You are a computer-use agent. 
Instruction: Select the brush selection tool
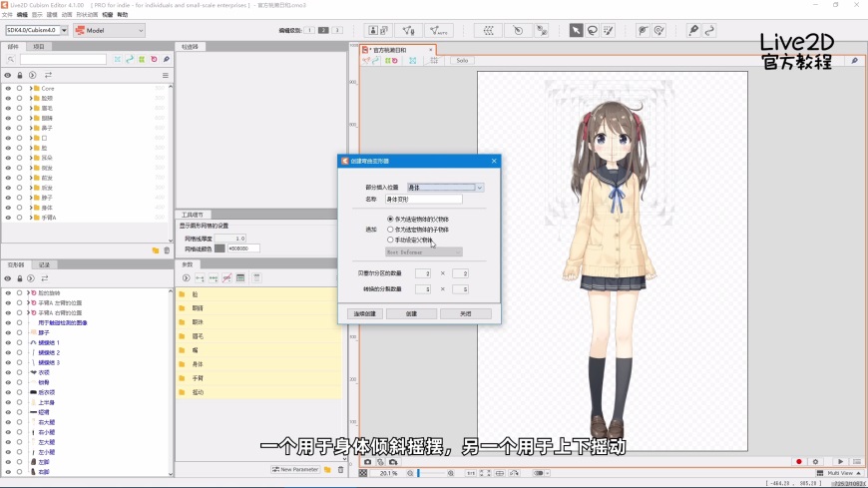point(609,31)
